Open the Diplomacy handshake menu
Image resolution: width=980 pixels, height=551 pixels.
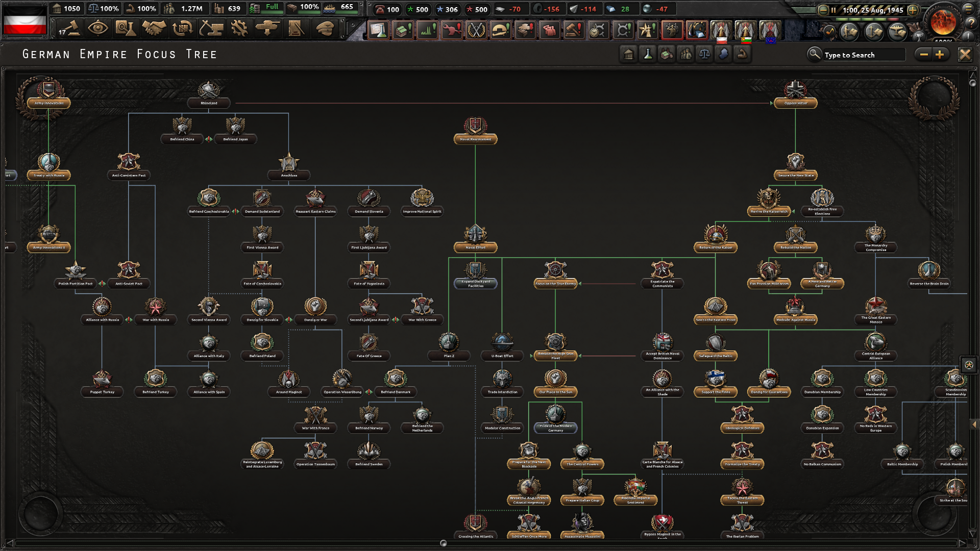[x=154, y=29]
